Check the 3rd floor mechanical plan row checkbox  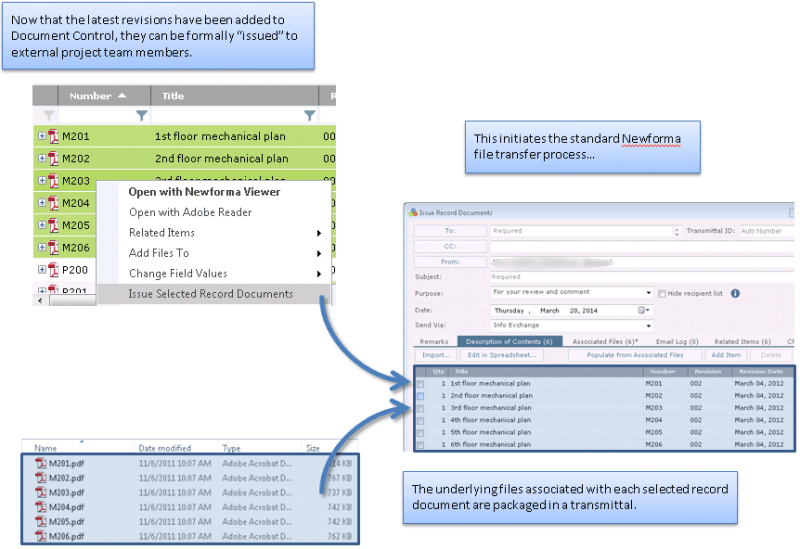(x=420, y=408)
